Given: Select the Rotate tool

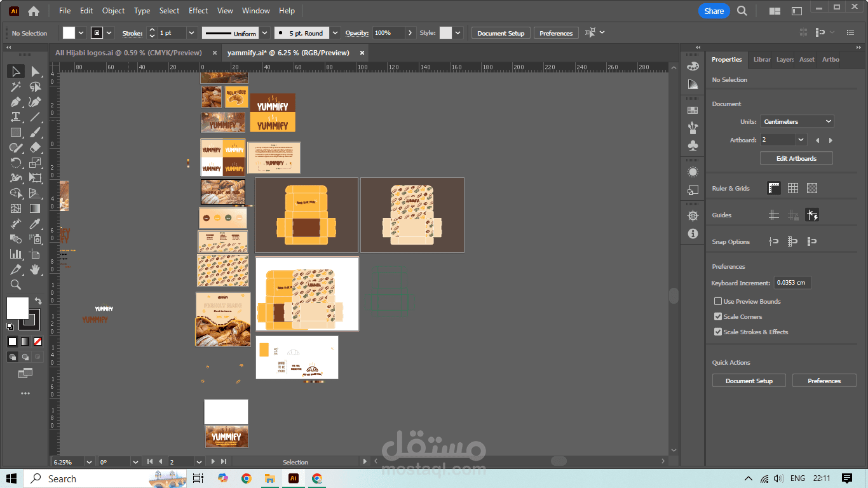Looking at the screenshot, I should [16, 163].
